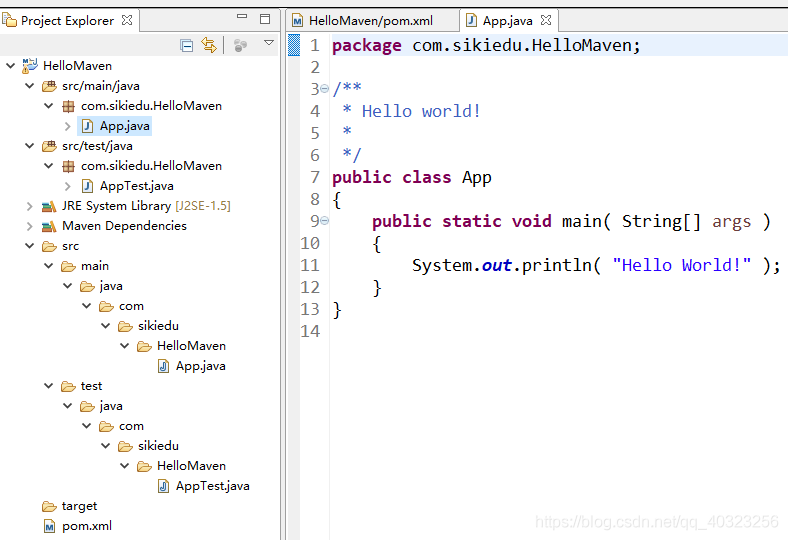Click the AppTest.java file icon under test/java/com/sikiedu/HelloMaven
Image resolution: width=788 pixels, height=540 pixels.
pos(163,486)
